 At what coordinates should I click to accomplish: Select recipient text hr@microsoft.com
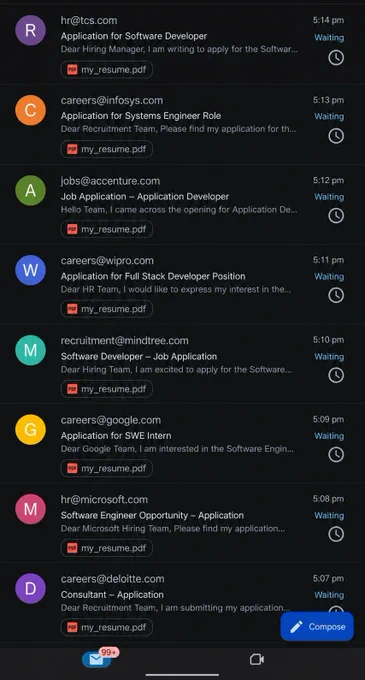point(104,500)
